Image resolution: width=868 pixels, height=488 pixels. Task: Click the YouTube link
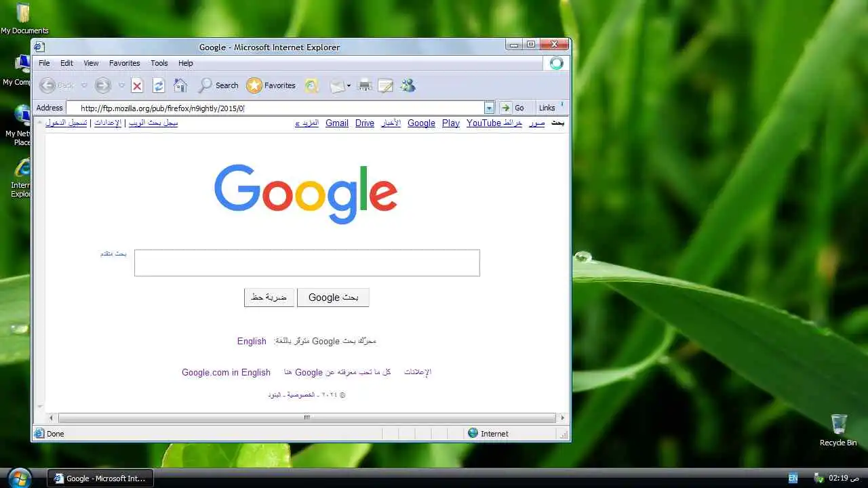tap(484, 123)
